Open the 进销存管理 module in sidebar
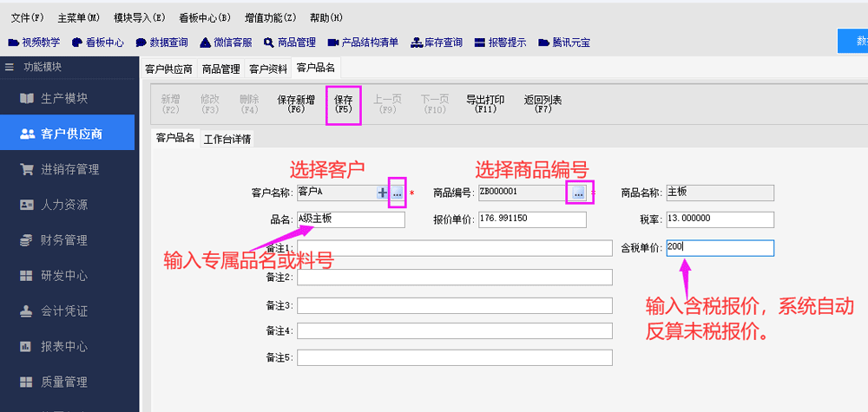The height and width of the screenshot is (412, 868). (69, 169)
